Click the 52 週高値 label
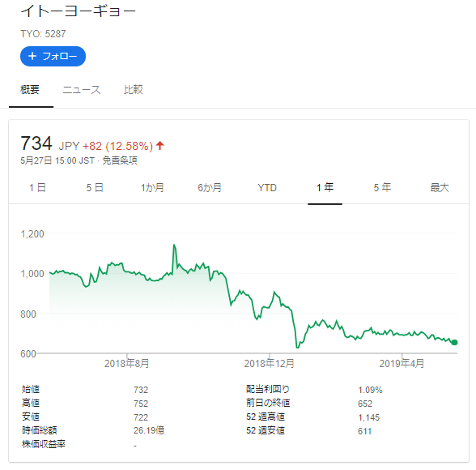 [x=266, y=417]
